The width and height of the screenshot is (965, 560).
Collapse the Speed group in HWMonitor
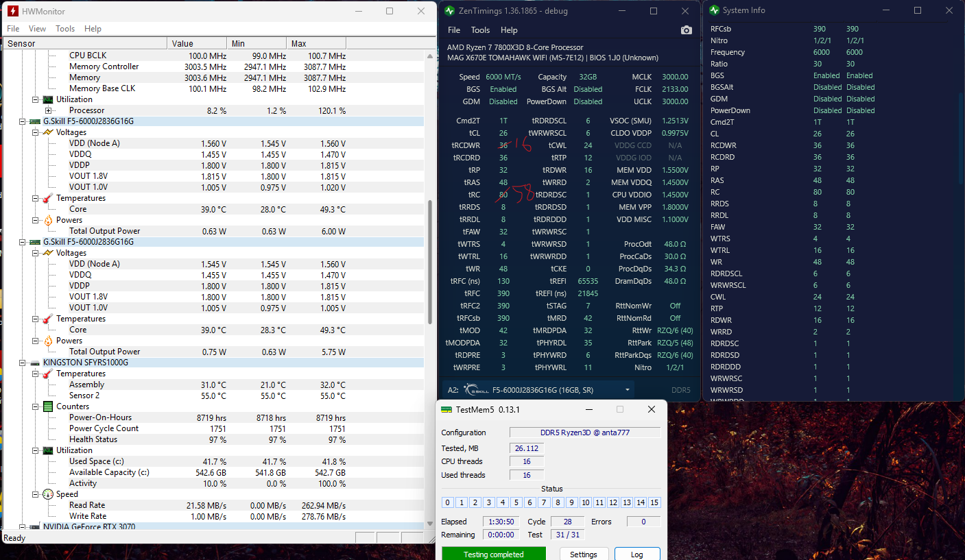click(x=36, y=494)
